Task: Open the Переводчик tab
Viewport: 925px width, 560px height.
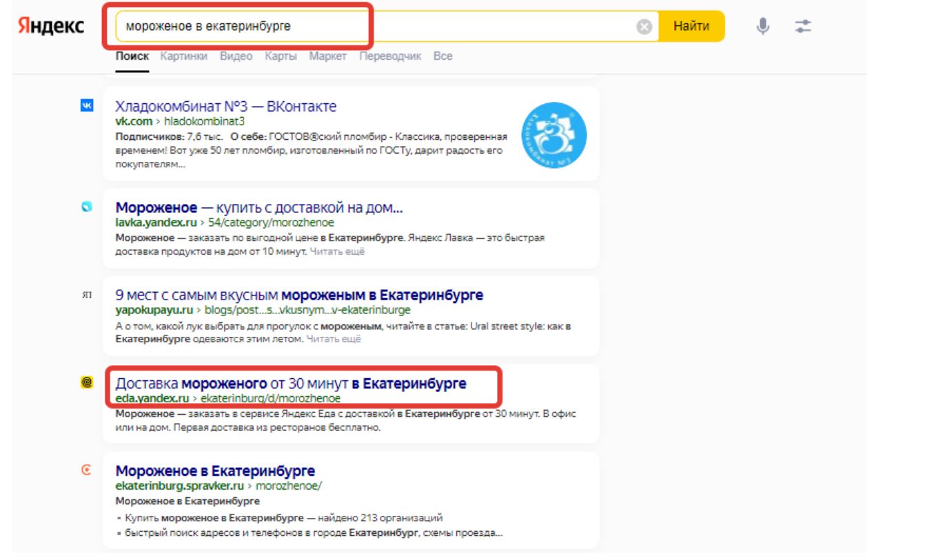Action: [x=390, y=56]
